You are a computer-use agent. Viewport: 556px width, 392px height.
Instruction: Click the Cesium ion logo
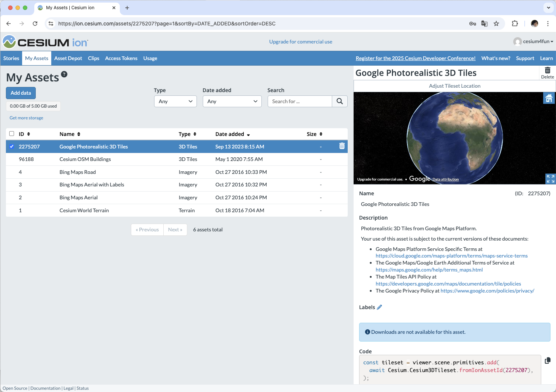coord(45,42)
